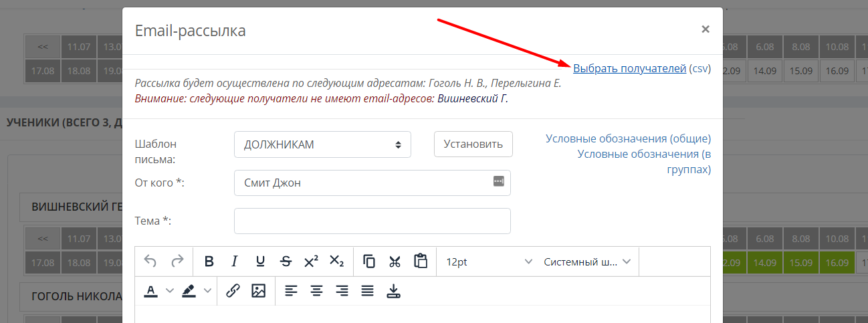
Task: Toggle underline formatting
Action: [x=260, y=261]
